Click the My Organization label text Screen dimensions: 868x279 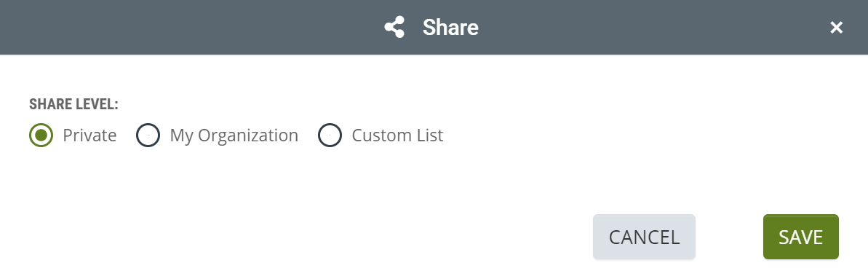pyautogui.click(x=234, y=135)
